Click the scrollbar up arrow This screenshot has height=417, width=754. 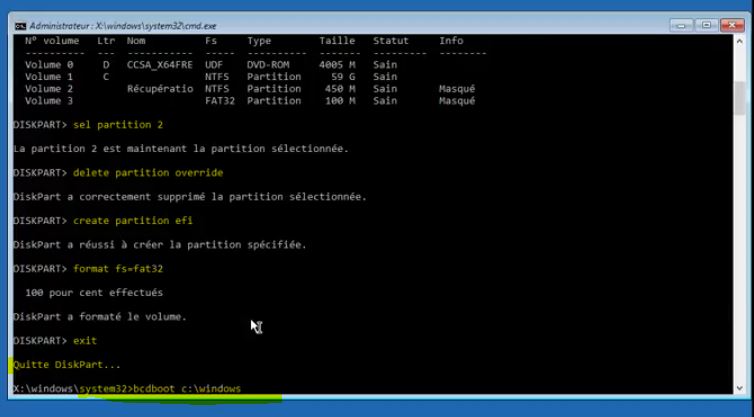(x=740, y=42)
